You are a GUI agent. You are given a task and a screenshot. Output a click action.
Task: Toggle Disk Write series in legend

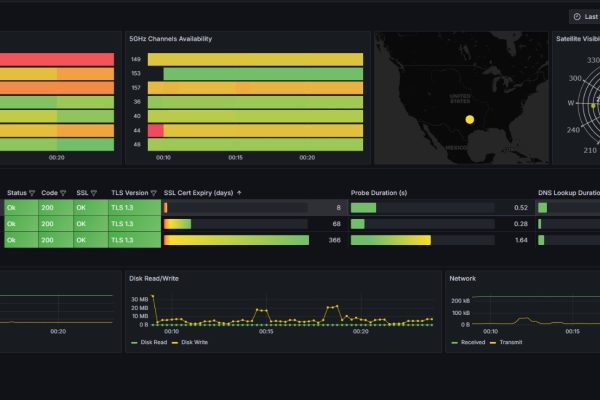(194, 343)
